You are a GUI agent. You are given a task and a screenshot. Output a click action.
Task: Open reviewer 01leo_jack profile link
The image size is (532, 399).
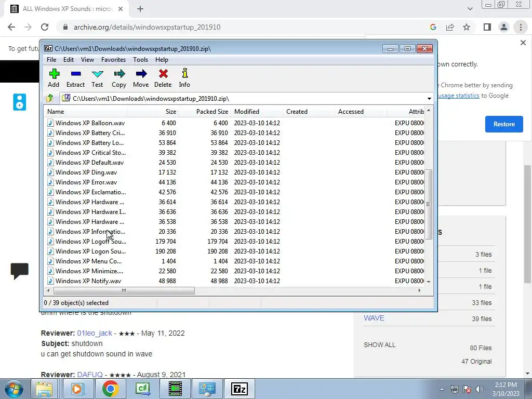pos(95,333)
